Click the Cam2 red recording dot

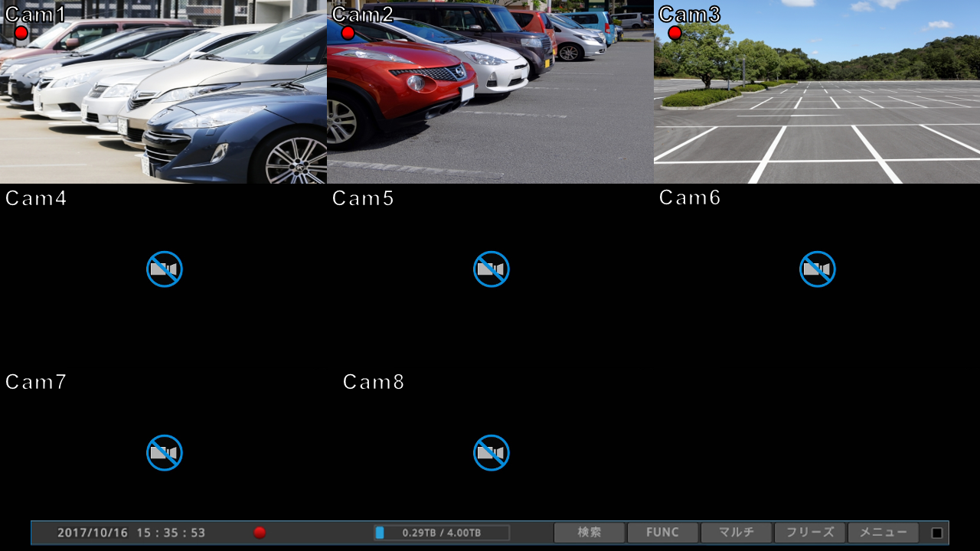click(348, 33)
